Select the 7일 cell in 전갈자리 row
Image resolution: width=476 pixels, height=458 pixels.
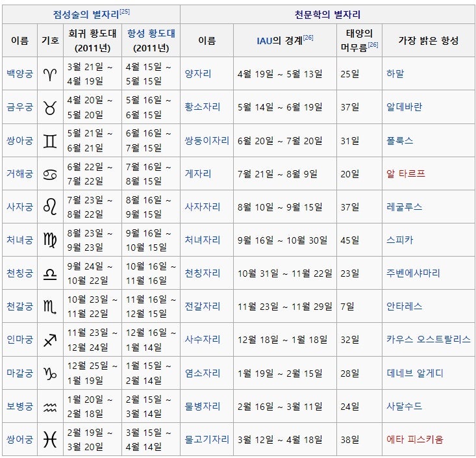click(359, 307)
